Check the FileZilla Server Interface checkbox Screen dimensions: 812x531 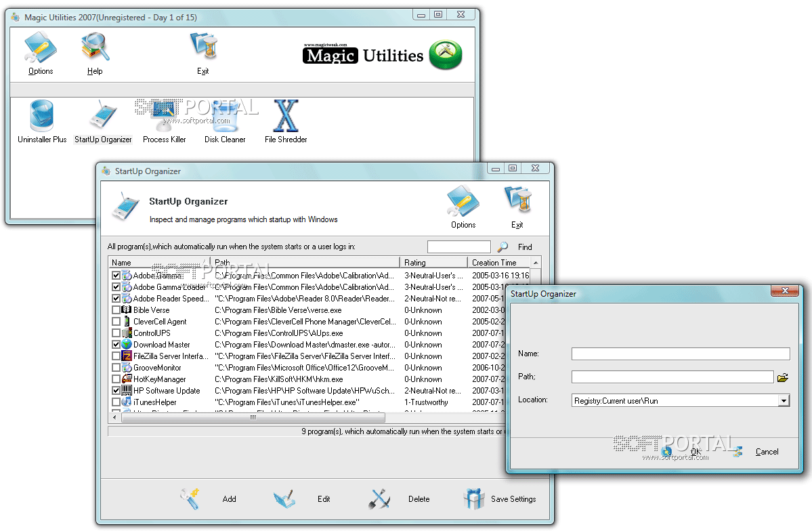[x=116, y=356]
